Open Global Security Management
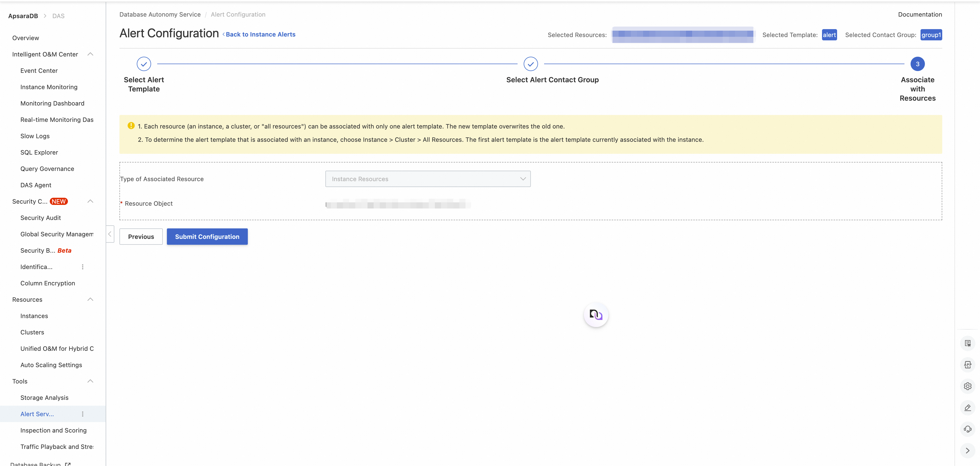980x466 pixels. (57, 234)
